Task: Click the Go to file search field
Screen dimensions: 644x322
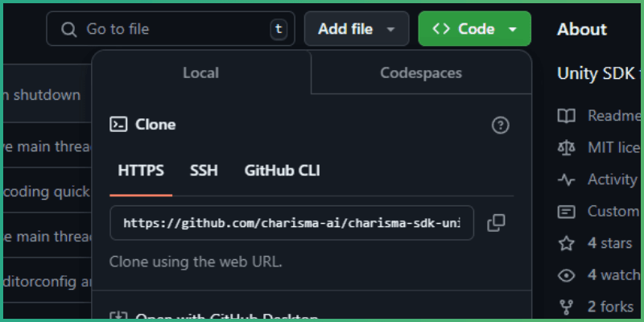Action: tap(169, 29)
